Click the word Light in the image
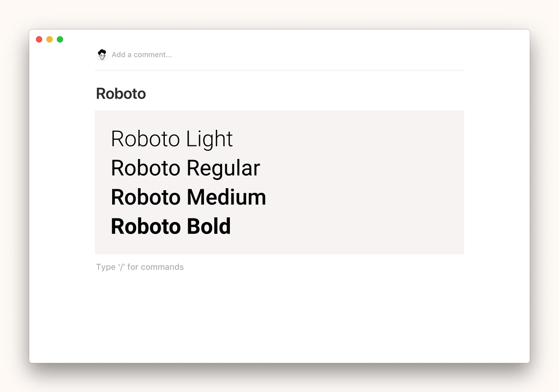 [x=210, y=139]
